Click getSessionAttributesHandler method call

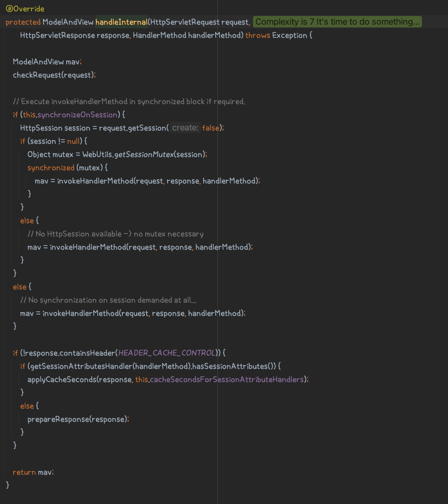click(x=81, y=367)
